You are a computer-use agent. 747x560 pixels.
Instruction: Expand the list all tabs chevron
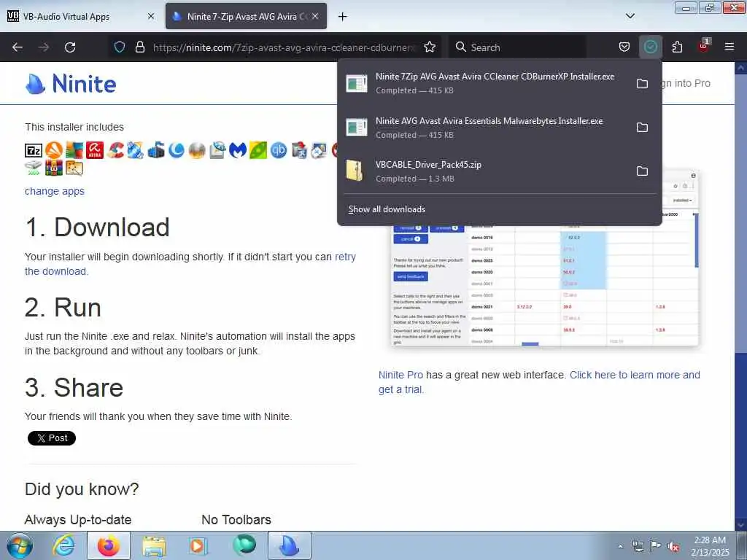(x=630, y=16)
